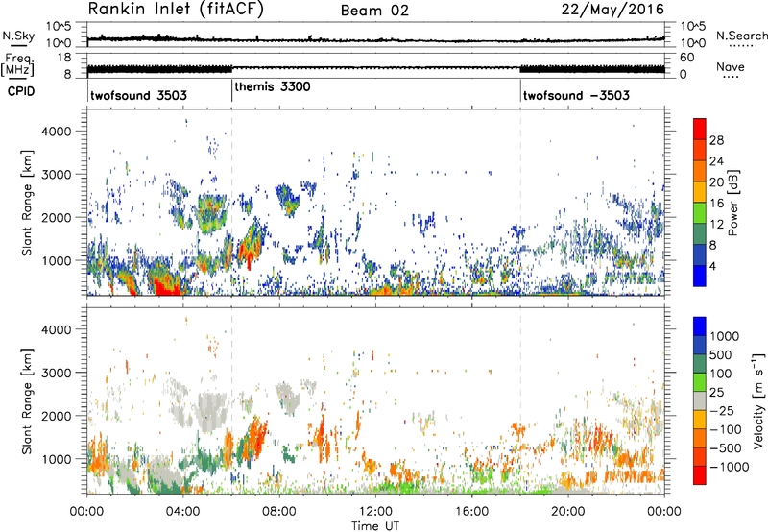
Task: Click the '04:00' time axis tick label
Action: [x=182, y=512]
